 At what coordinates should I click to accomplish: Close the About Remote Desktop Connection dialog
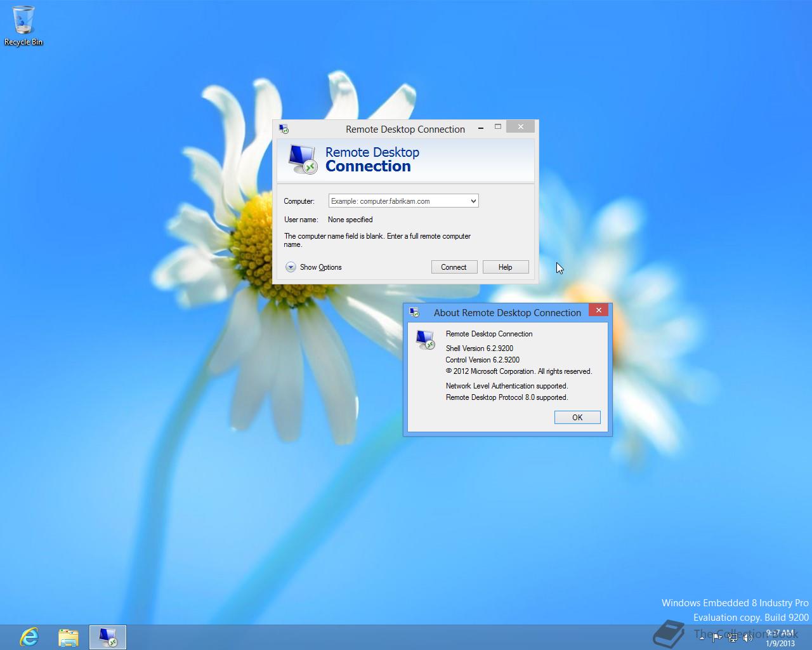coord(598,310)
